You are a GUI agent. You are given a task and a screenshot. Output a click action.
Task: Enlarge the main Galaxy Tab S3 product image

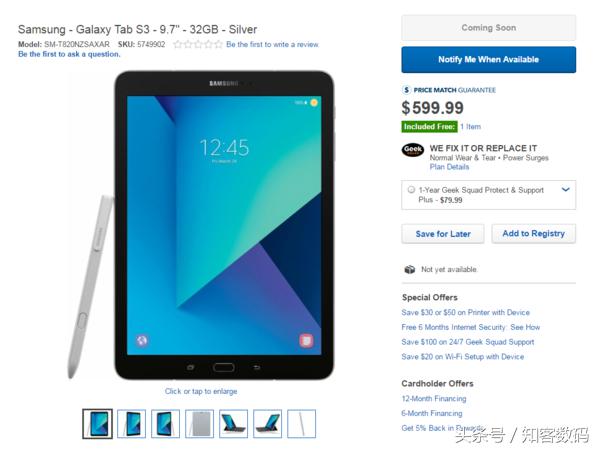click(x=224, y=225)
